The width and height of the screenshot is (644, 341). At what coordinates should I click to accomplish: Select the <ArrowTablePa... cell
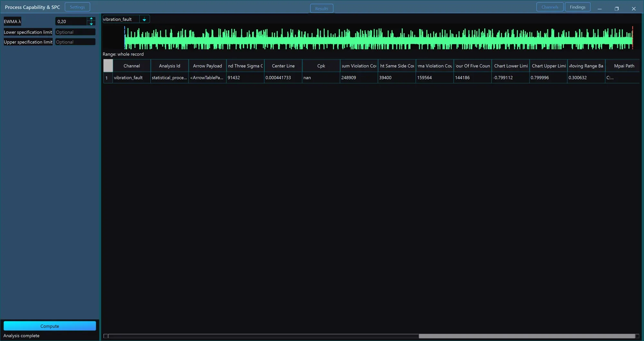207,78
